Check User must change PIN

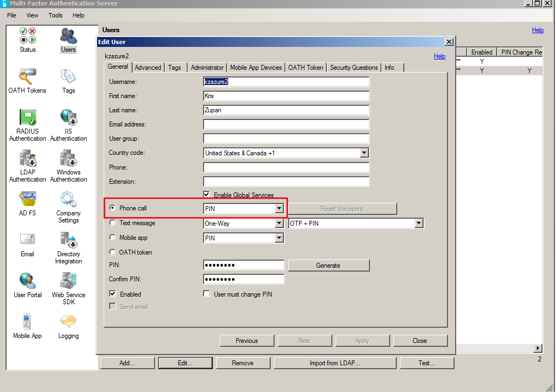tap(206, 293)
